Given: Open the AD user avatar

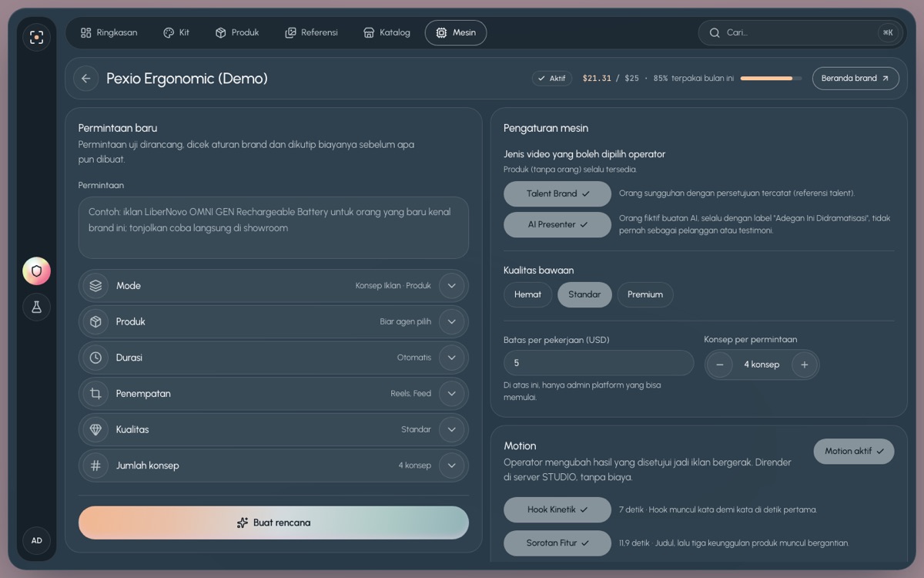Looking at the screenshot, I should click(x=36, y=540).
